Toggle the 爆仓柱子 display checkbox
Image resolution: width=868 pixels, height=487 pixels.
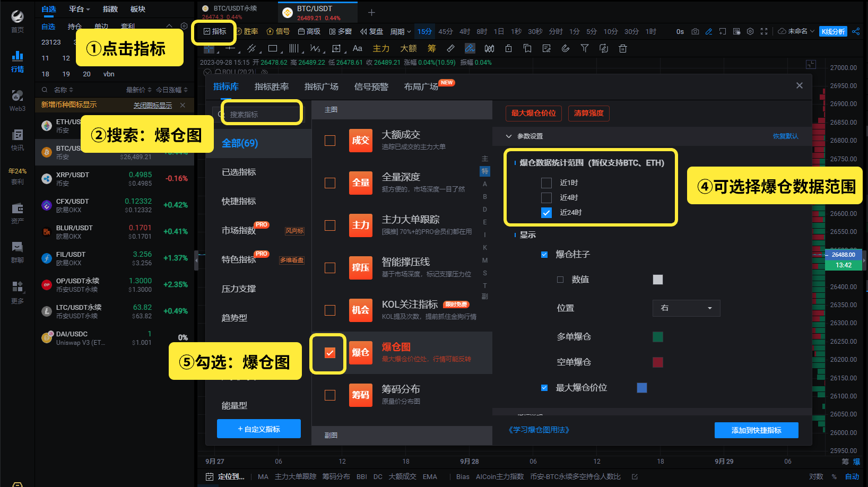[544, 255]
